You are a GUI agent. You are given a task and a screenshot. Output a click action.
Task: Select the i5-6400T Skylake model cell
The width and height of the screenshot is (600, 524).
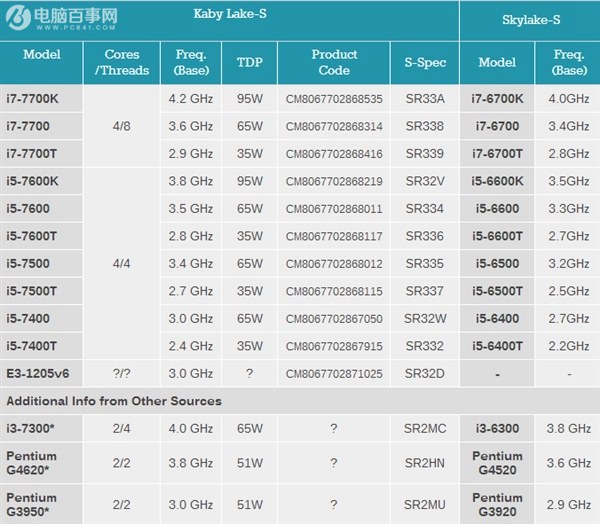click(497, 346)
